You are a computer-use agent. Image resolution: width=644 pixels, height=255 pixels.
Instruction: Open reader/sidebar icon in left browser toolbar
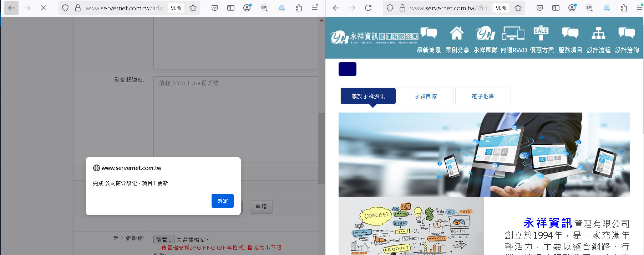(x=231, y=8)
